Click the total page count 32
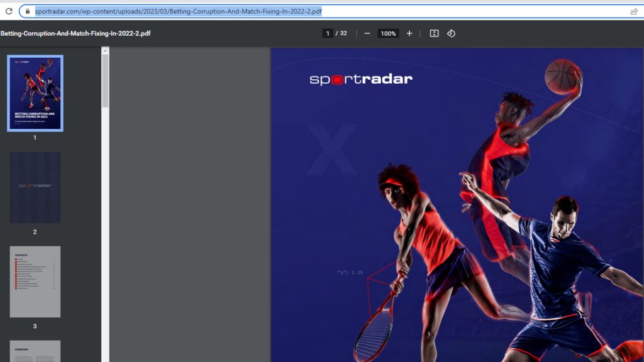This screenshot has width=644, height=362. 343,33
